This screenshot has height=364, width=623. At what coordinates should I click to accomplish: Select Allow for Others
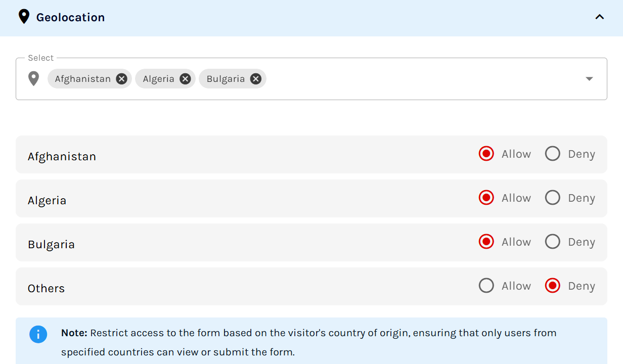coord(486,286)
